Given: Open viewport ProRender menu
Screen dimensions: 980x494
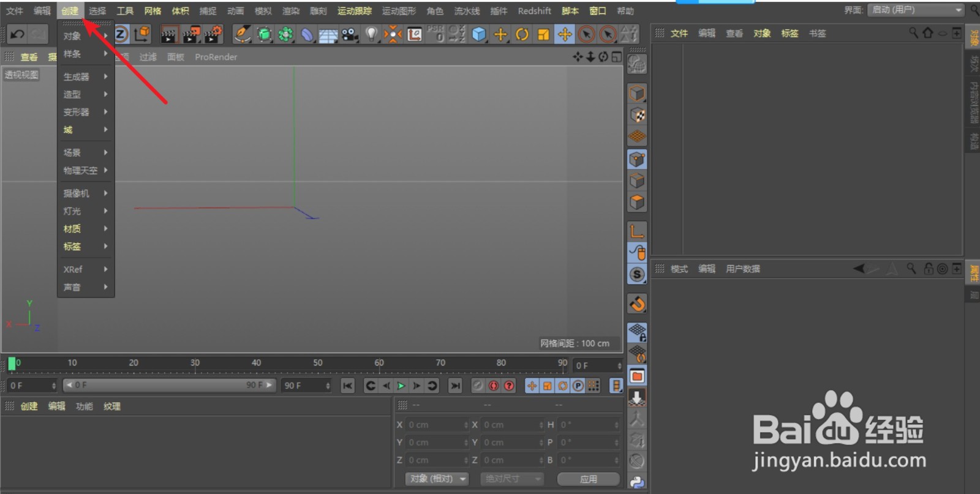Looking at the screenshot, I should (216, 57).
